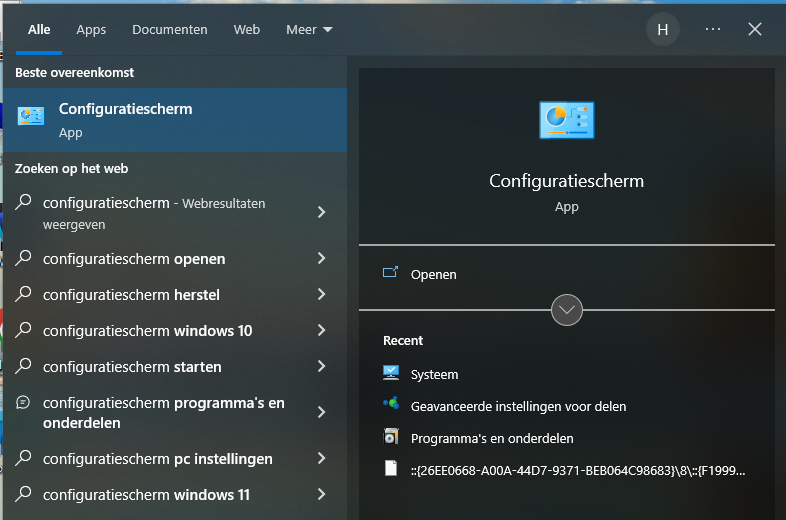Click the search icon beside 'configuratiescherm starten'

click(x=23, y=367)
